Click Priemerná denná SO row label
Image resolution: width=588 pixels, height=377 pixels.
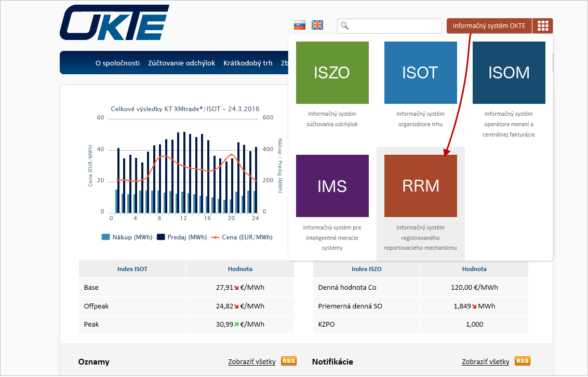point(350,306)
